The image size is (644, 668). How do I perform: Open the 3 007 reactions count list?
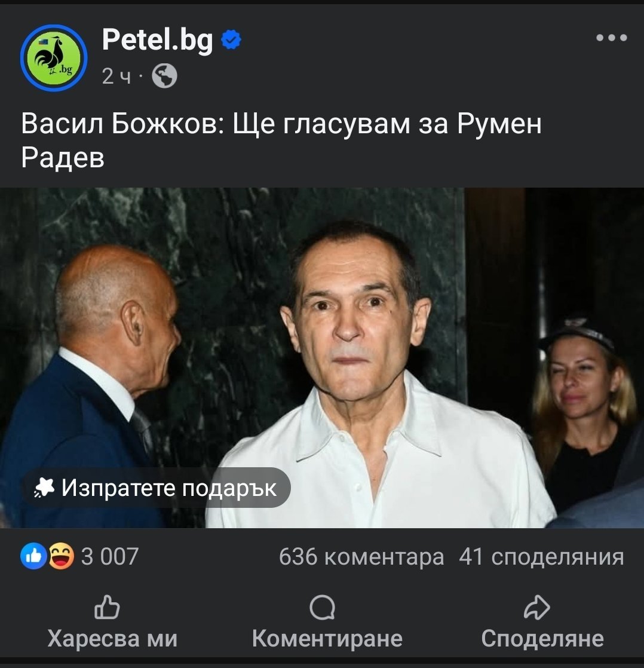(110, 556)
